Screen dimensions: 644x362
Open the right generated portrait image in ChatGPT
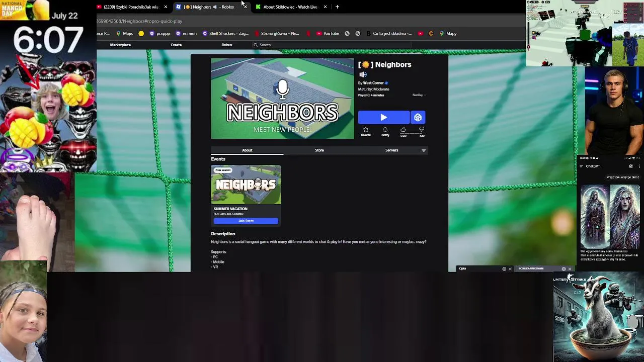click(x=625, y=217)
